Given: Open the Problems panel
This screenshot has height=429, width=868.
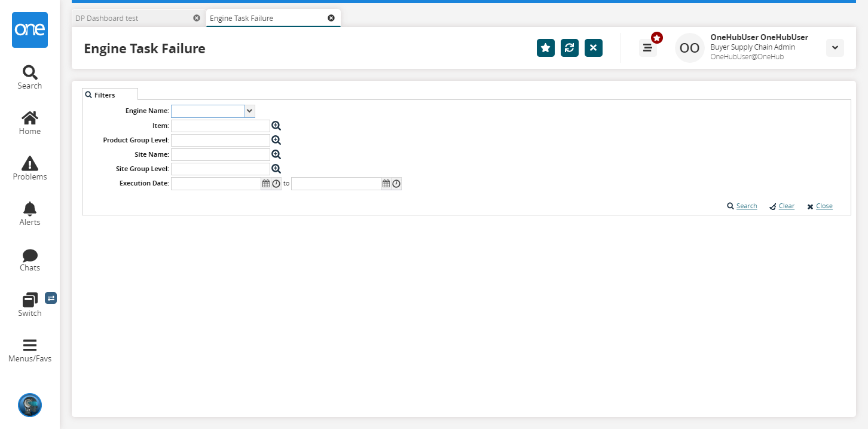Looking at the screenshot, I should point(30,169).
